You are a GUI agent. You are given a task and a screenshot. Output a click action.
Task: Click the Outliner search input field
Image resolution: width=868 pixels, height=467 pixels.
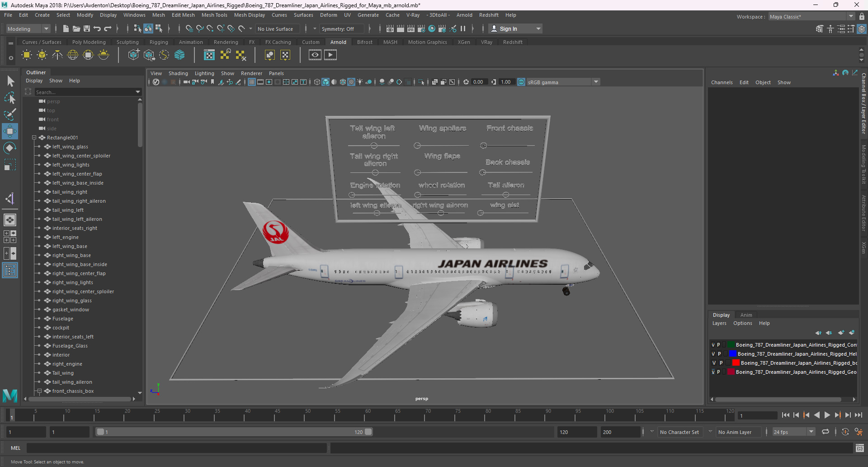[x=85, y=92]
